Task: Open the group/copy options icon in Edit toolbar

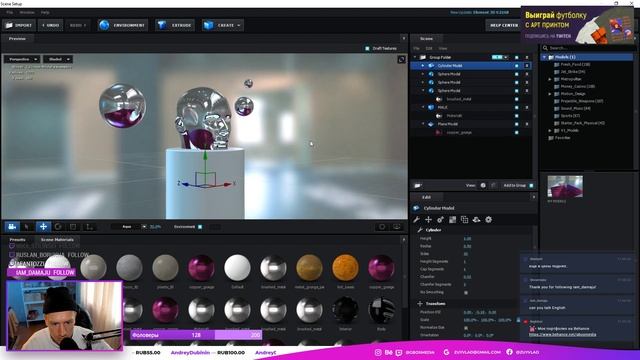Action: tap(464, 220)
